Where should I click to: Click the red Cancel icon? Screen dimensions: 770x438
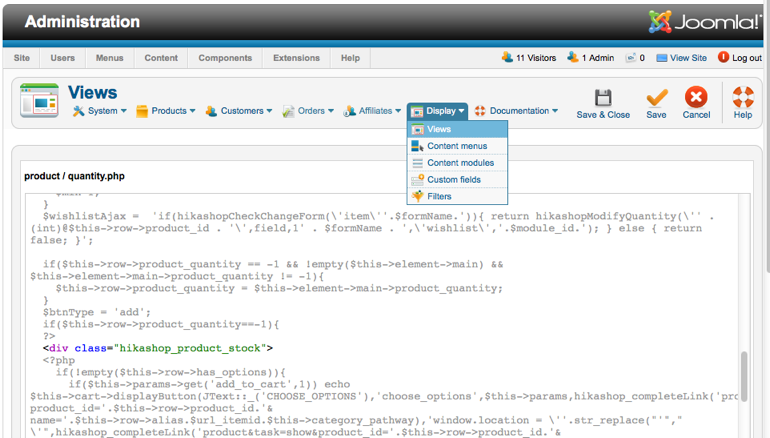696,97
